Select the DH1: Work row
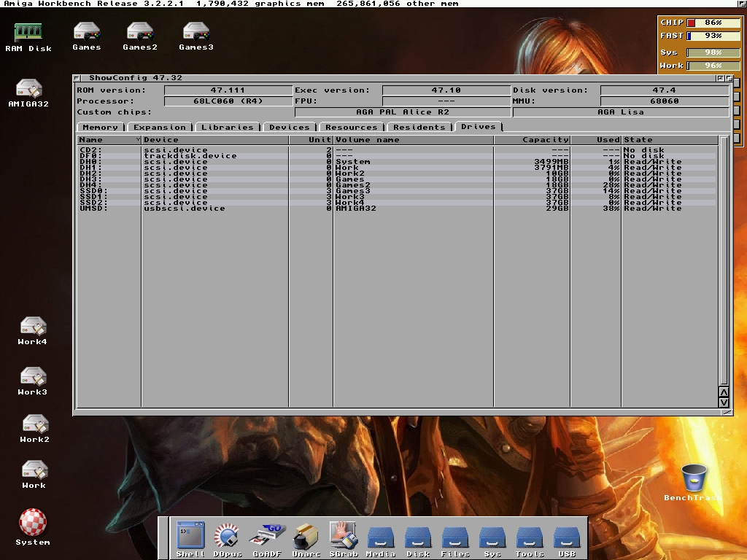747x560 pixels. coord(397,168)
